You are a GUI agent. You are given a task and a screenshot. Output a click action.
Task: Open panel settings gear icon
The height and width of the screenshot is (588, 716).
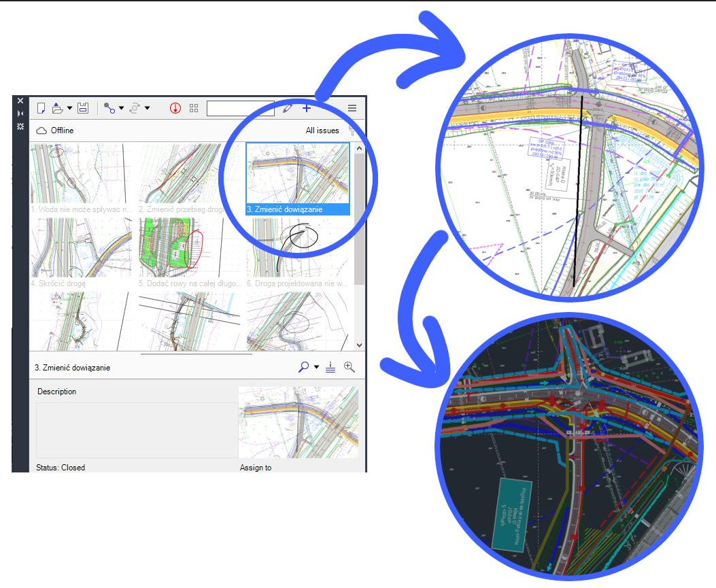(x=20, y=126)
